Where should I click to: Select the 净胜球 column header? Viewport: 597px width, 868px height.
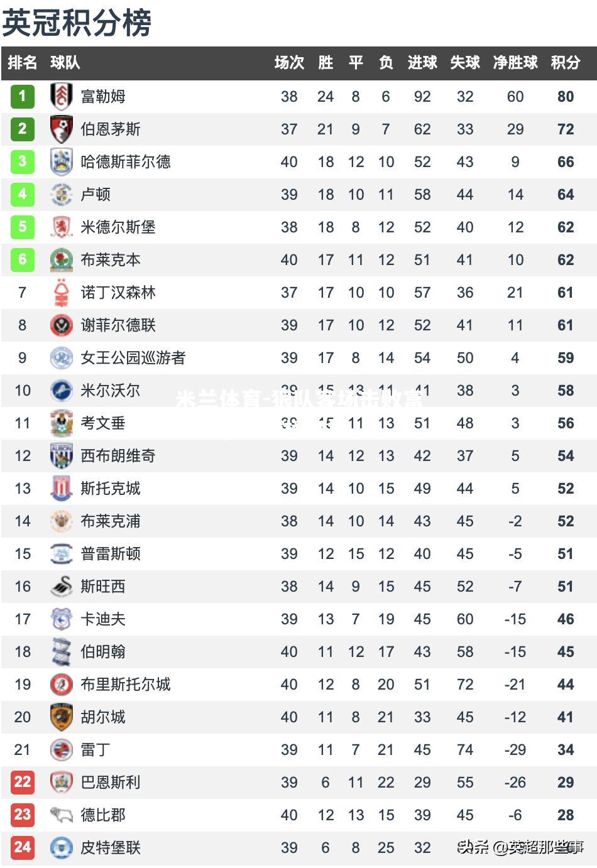515,63
